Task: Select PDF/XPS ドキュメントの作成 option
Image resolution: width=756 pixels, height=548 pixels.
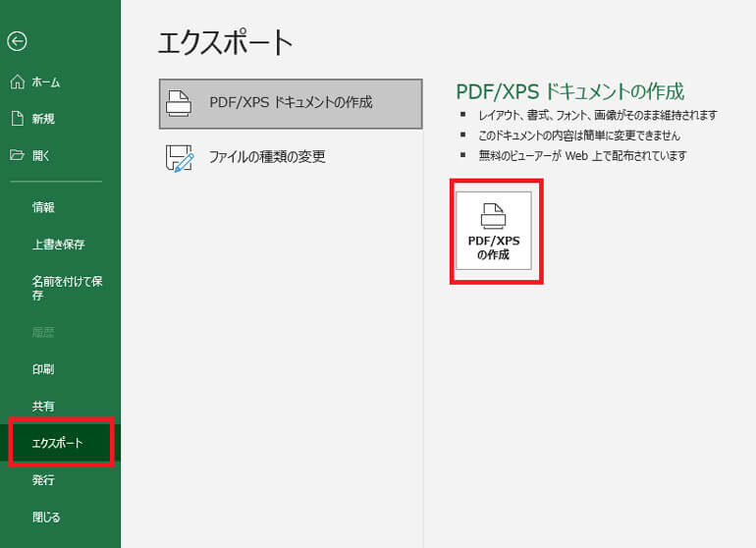Action: 291,104
